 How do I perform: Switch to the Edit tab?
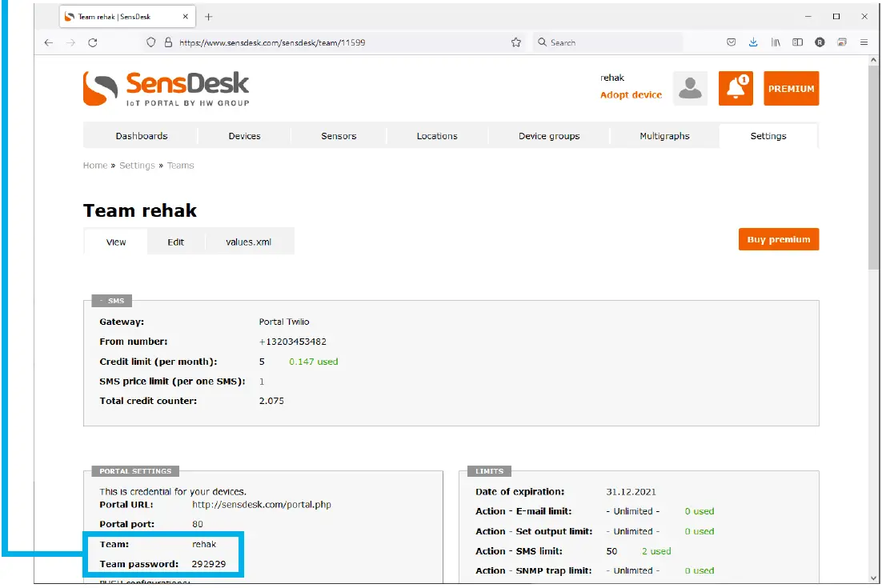click(x=175, y=242)
